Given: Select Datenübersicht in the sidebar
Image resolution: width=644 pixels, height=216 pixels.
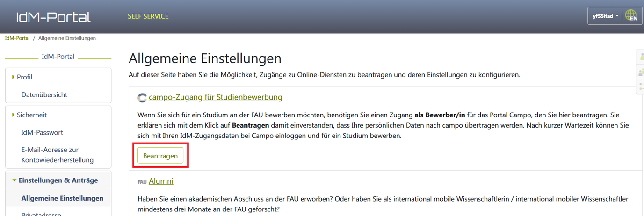Looking at the screenshot, I should click(44, 94).
